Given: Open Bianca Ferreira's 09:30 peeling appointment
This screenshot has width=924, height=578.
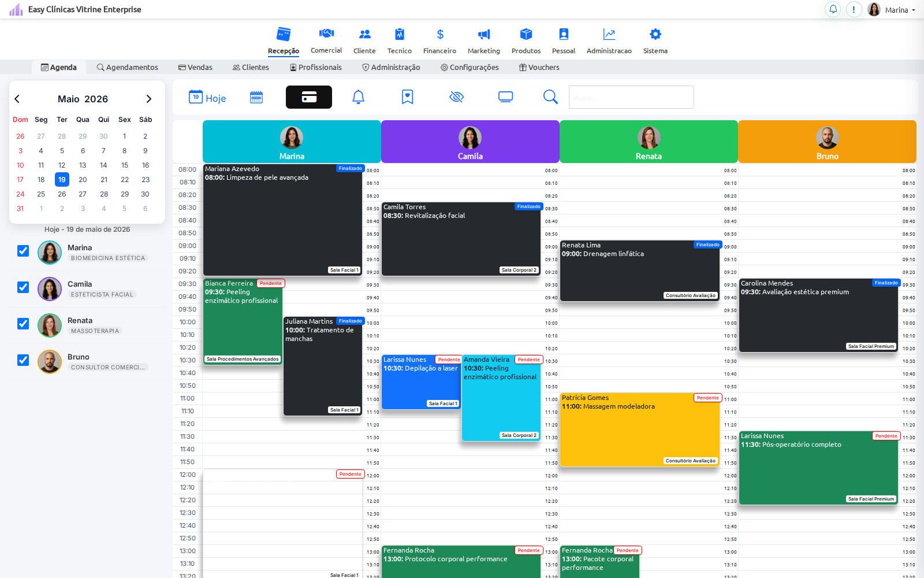Looking at the screenshot, I should tap(243, 321).
